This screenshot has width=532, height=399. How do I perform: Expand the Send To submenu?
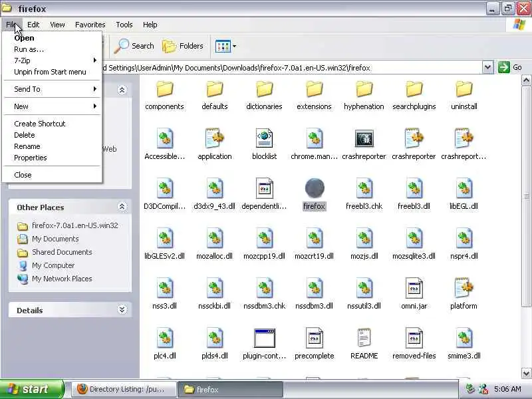[x=52, y=89]
